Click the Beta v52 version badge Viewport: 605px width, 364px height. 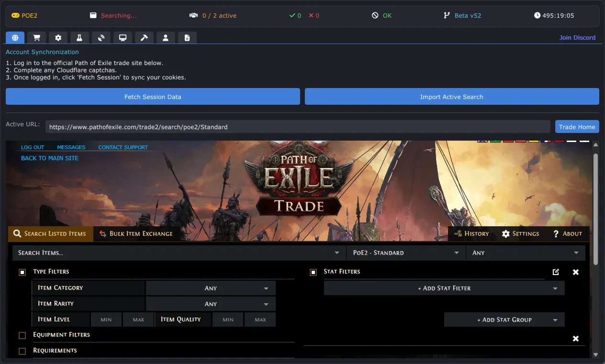point(462,15)
